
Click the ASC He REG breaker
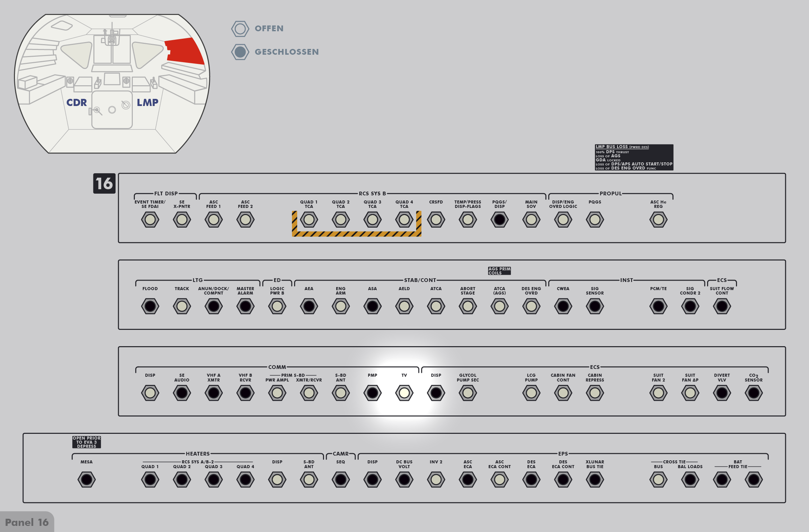[658, 219]
